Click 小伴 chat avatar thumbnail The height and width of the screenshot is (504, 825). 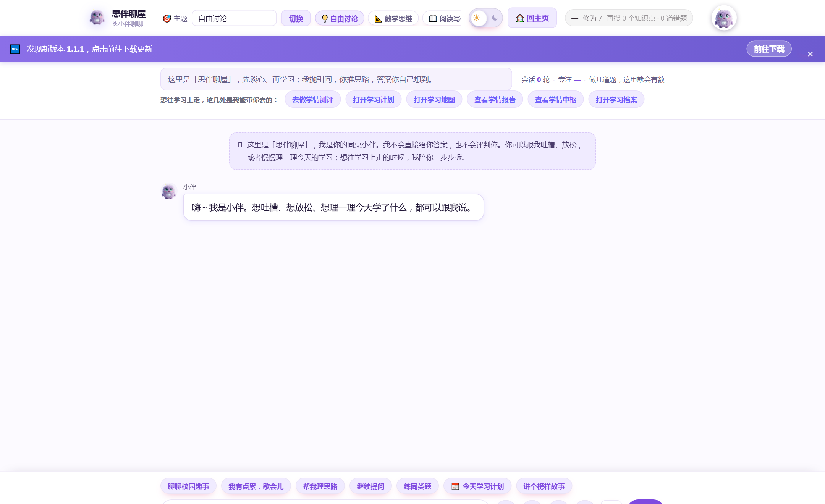pos(169,191)
